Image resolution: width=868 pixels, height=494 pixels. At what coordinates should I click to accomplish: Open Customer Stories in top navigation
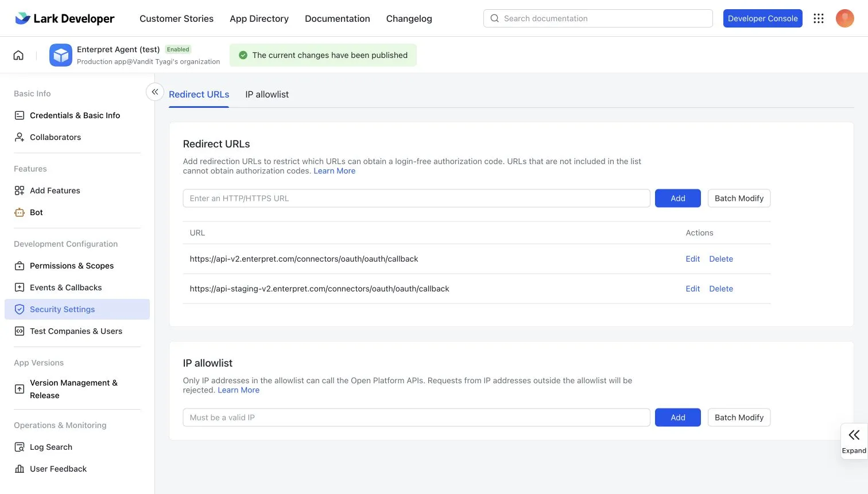[176, 18]
